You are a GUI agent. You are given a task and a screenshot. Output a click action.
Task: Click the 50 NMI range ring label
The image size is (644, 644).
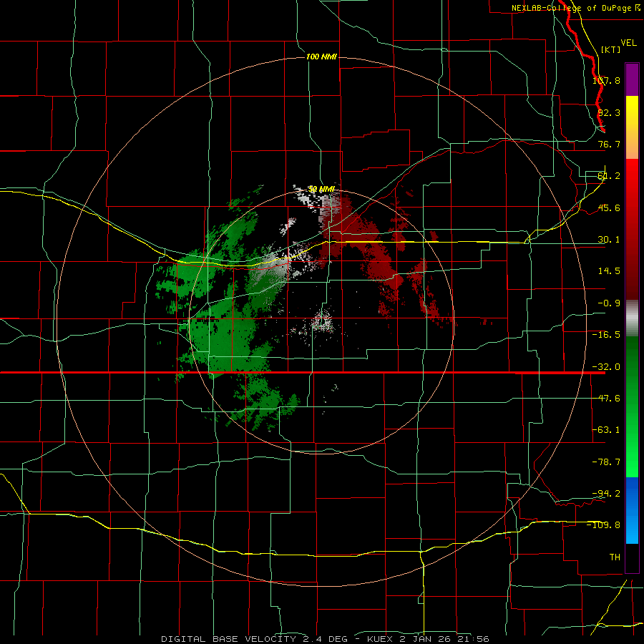321,189
